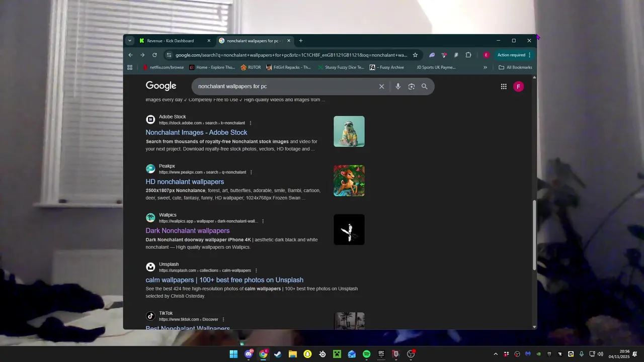Show more bookmarks with the chevron
The height and width of the screenshot is (362, 644).
tap(485, 67)
